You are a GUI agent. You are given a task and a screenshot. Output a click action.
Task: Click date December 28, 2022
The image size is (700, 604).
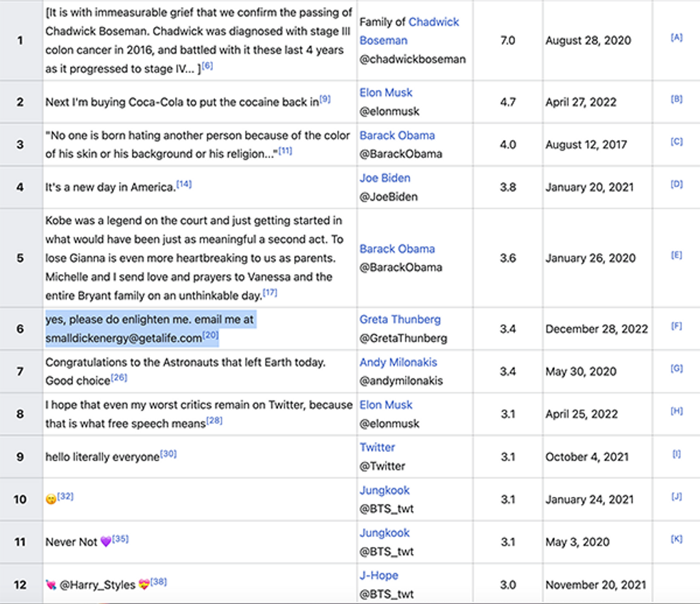pyautogui.click(x=596, y=328)
